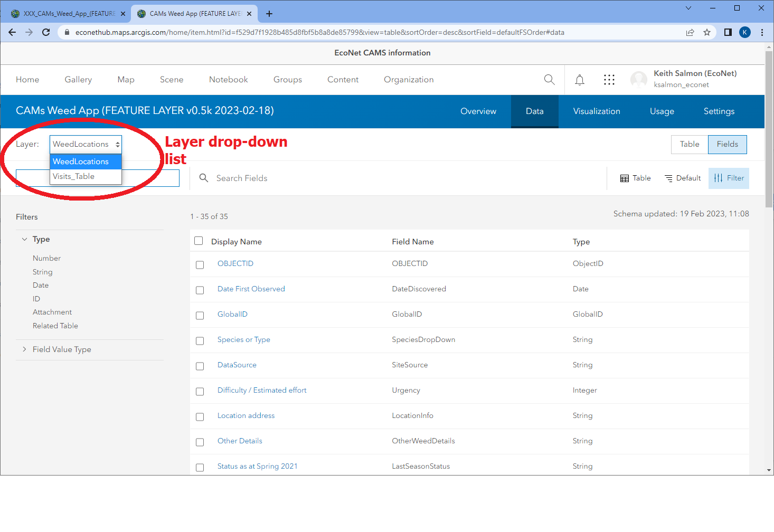Open the app launcher grid icon

point(609,80)
